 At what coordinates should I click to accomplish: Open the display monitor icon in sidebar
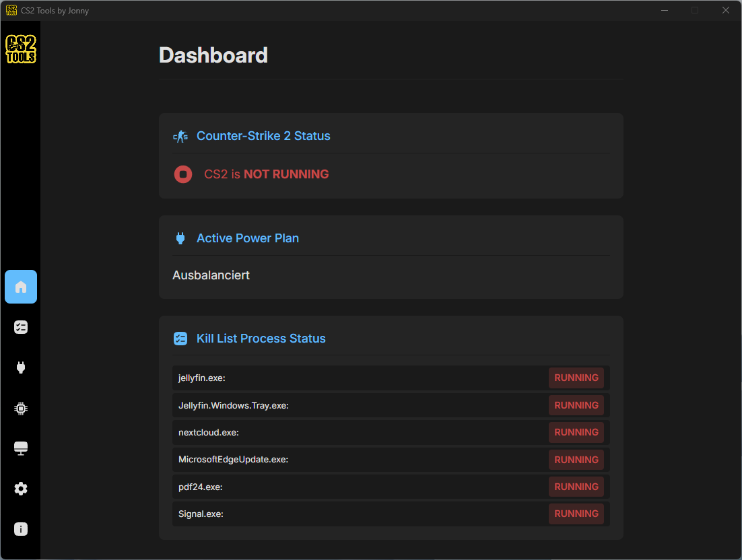click(x=20, y=448)
